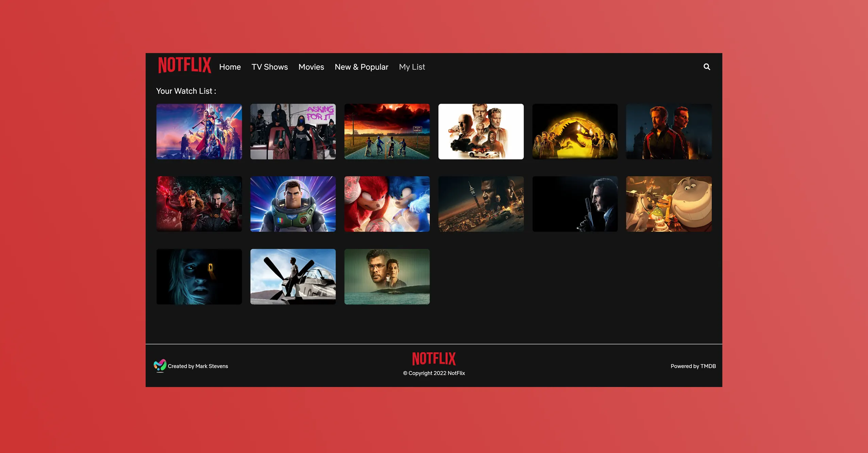Open the thumbnail of two men over an island

[x=387, y=276]
